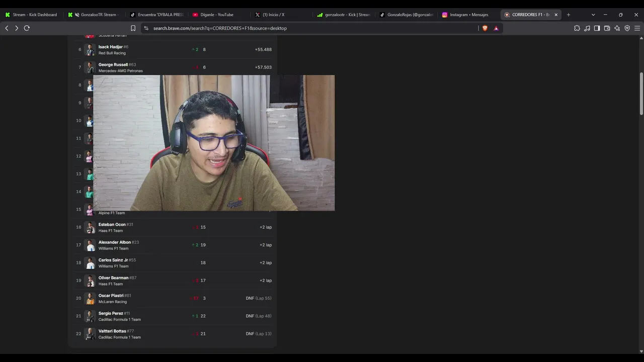
Task: Click Haas F1 Team under Oliver Bearman
Action: coord(111,284)
